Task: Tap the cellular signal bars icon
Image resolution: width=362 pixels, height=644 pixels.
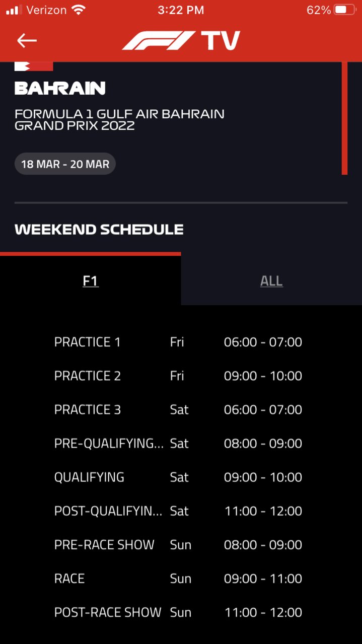Action: 13,10
